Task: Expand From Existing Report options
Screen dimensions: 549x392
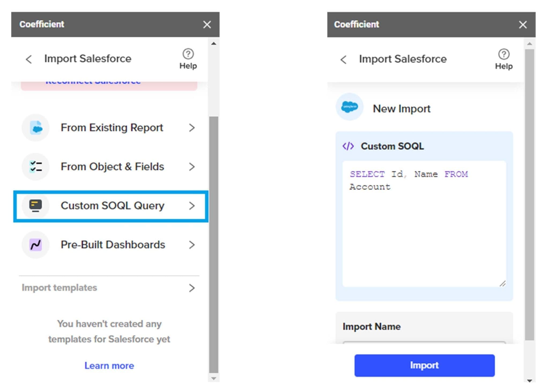Action: (x=192, y=128)
